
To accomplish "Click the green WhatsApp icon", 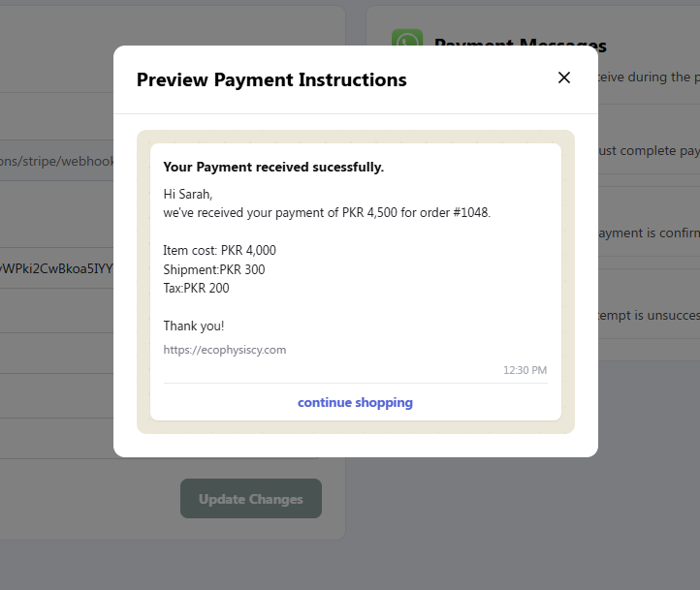I will click(407, 38).
